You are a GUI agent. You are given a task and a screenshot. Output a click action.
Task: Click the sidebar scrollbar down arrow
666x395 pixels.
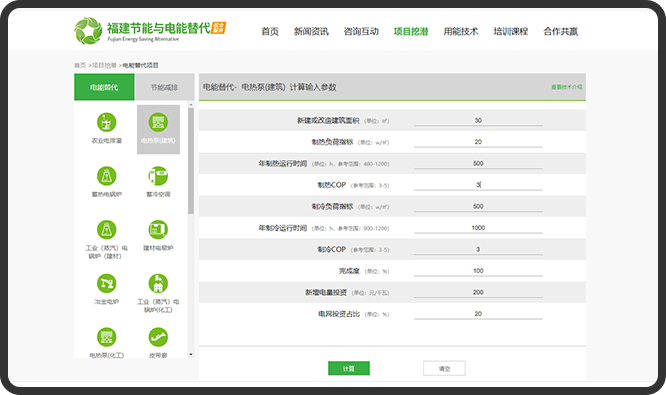point(191,354)
